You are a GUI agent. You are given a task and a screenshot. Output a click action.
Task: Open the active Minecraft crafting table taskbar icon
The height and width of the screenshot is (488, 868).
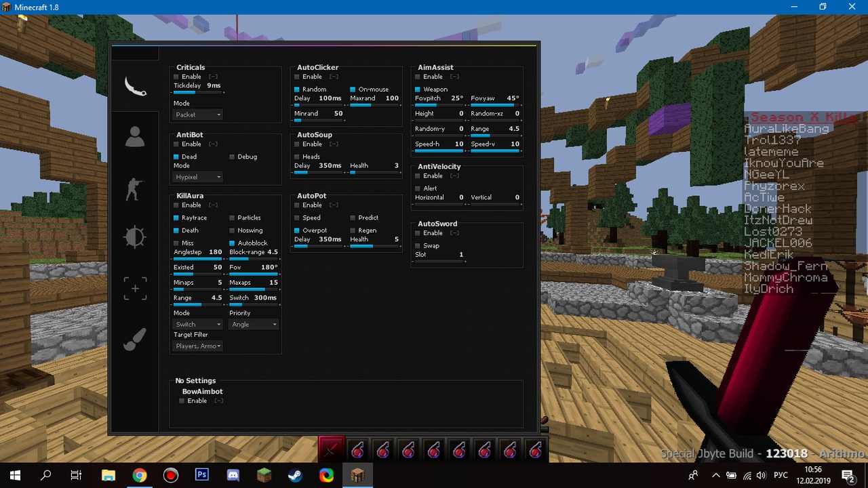coord(357,475)
